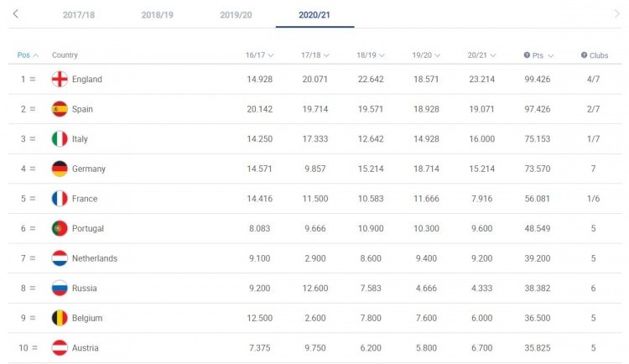Go to previous seasons with left arrow
This screenshot has height=364, width=629.
(x=17, y=14)
